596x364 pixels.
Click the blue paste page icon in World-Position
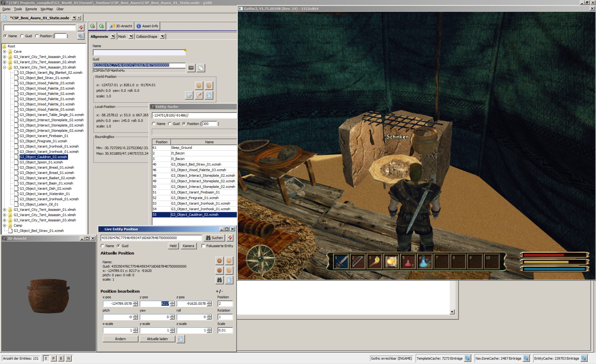click(x=209, y=95)
